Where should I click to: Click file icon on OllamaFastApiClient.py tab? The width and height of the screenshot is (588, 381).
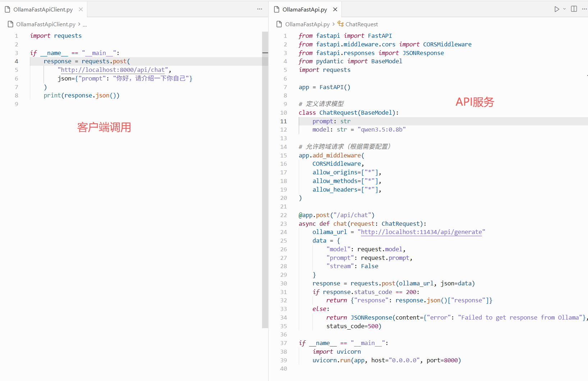tap(7, 9)
